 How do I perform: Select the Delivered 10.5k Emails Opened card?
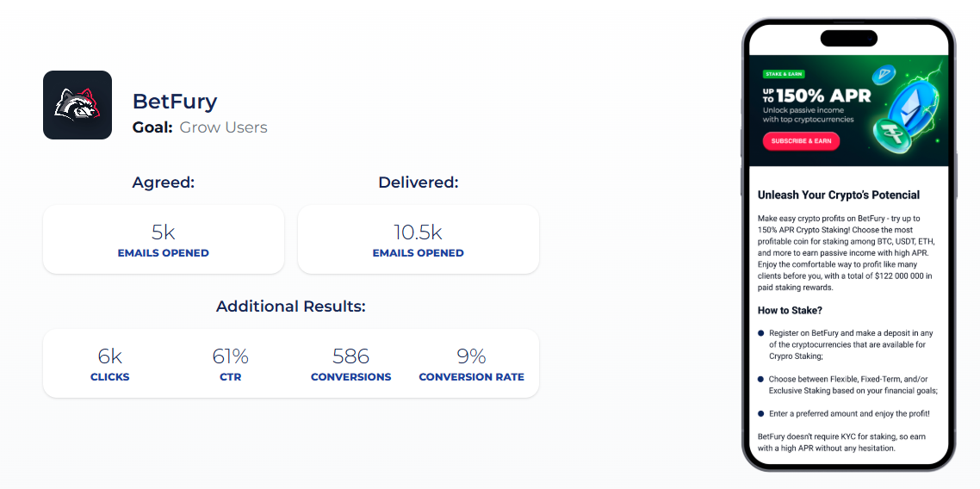coord(418,239)
